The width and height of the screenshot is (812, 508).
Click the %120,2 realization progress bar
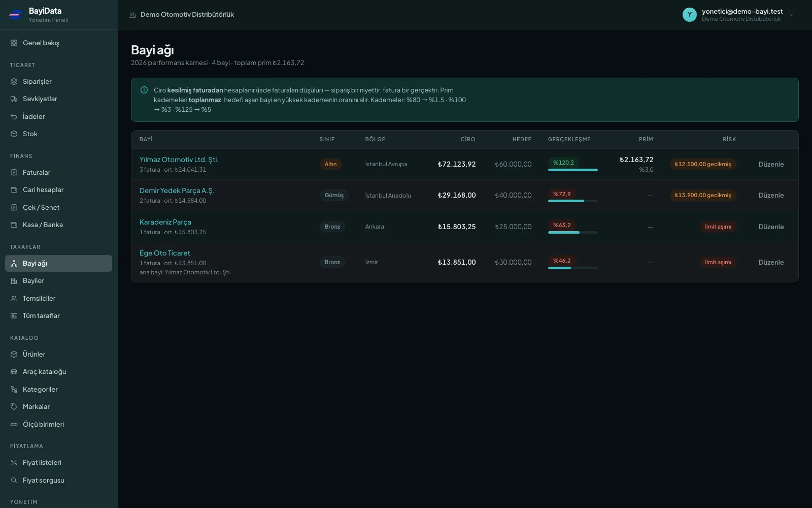click(x=573, y=170)
